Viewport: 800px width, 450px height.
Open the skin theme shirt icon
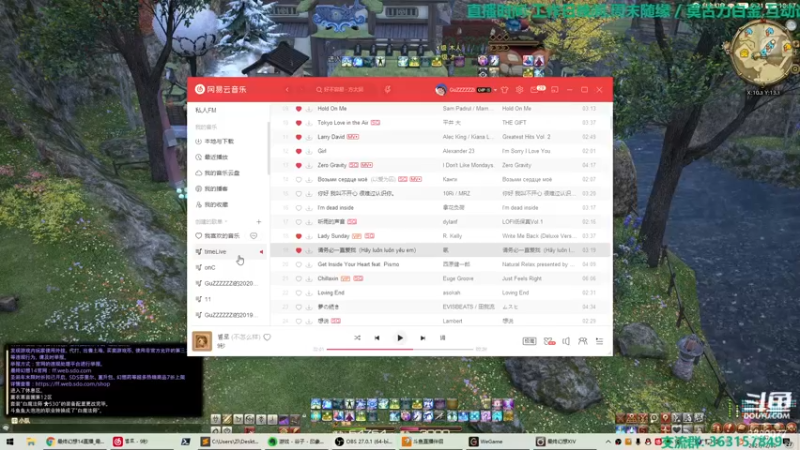click(x=505, y=89)
